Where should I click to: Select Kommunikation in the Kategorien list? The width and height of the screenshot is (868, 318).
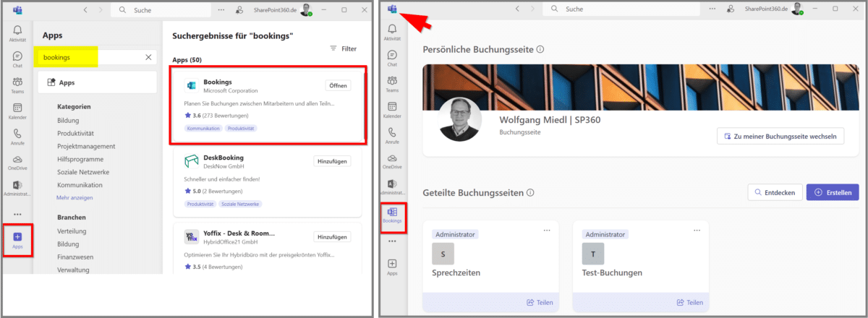tap(80, 185)
